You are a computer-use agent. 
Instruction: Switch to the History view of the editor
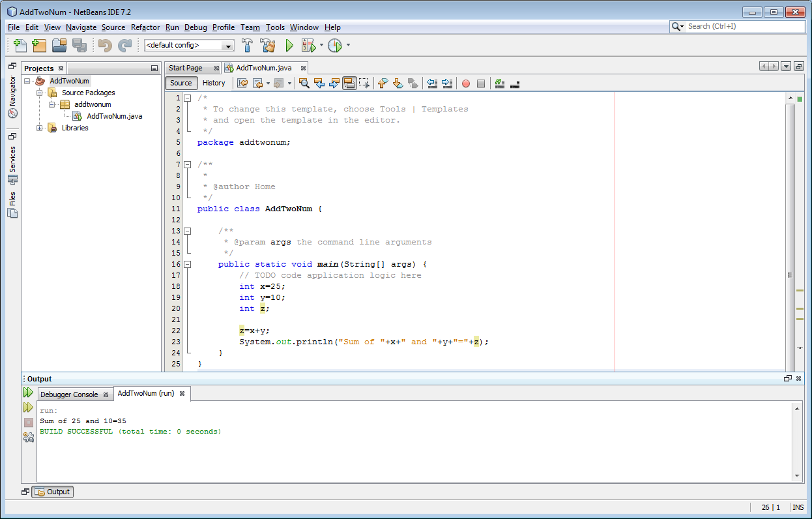point(214,83)
